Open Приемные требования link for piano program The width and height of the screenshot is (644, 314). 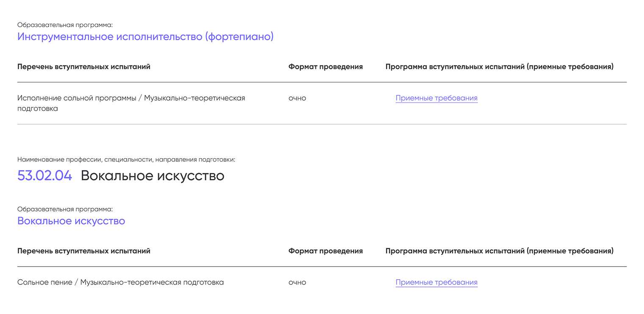(x=436, y=98)
